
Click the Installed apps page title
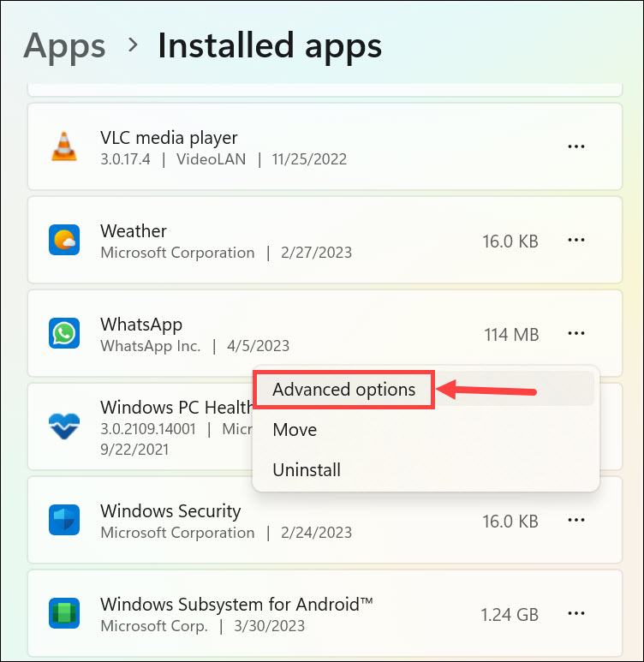(x=270, y=45)
